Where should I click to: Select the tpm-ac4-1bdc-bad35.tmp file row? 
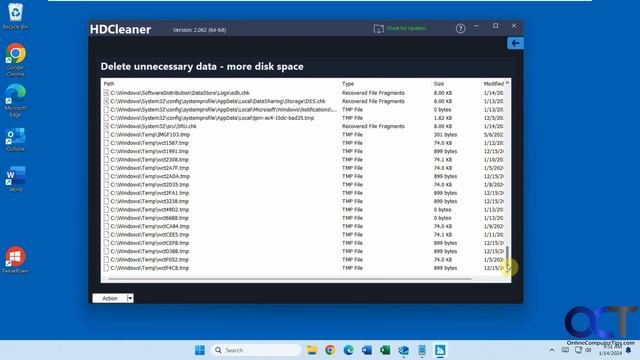[x=304, y=118]
